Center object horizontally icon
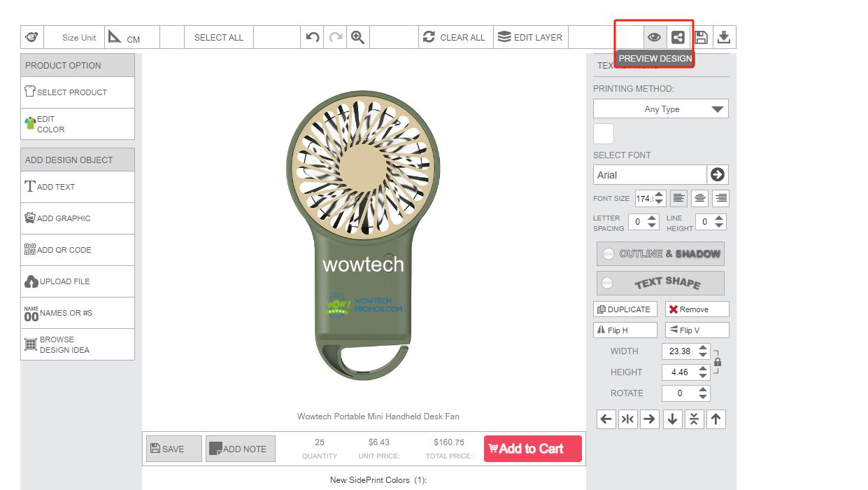 627,419
